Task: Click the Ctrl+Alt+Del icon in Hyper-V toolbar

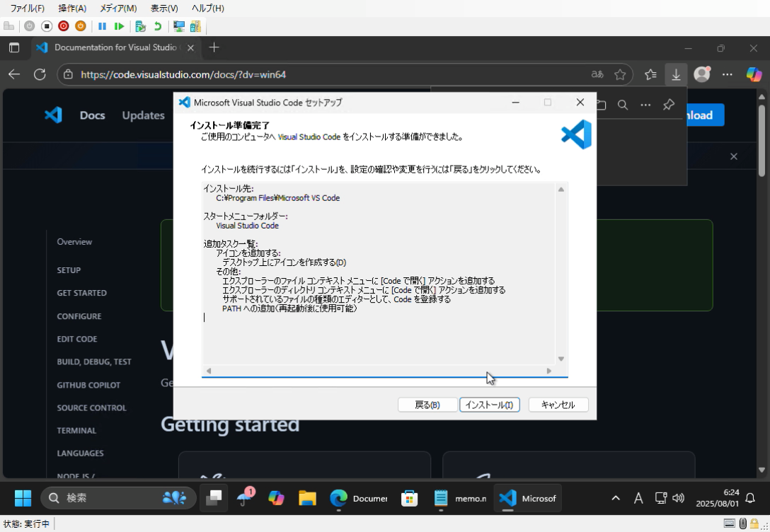Action: [8, 26]
